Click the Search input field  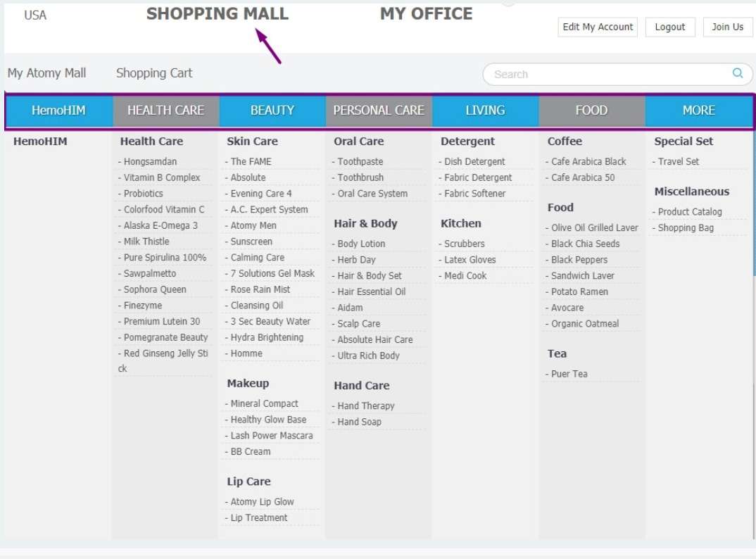[617, 75]
